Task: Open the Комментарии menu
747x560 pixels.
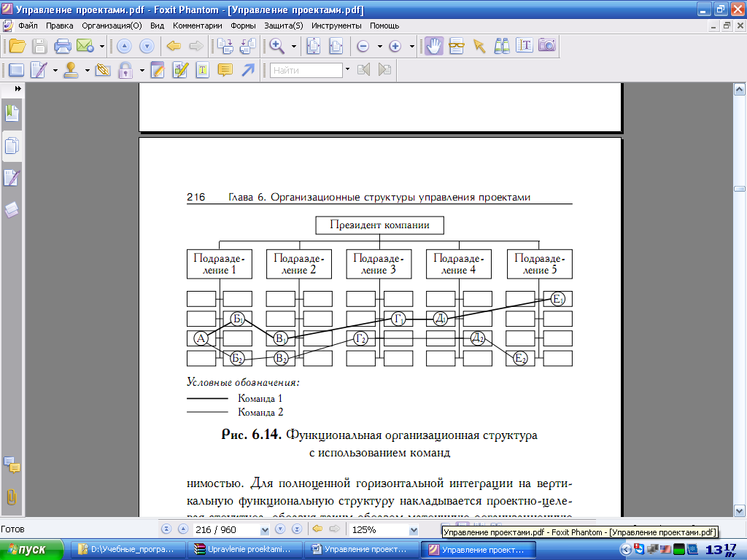Action: click(x=197, y=26)
